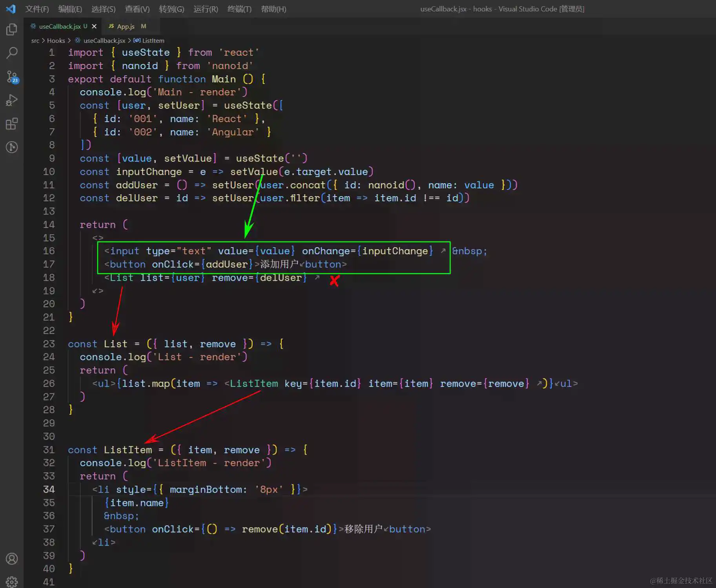Click JS file icon on App.js tab

tap(111, 26)
